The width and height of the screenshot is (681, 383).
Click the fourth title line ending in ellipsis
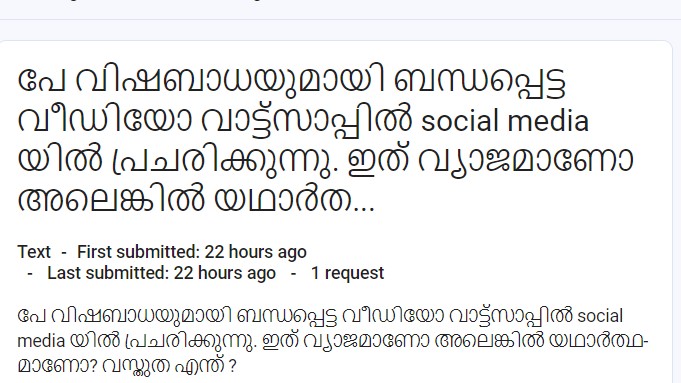pyautogui.click(x=196, y=199)
